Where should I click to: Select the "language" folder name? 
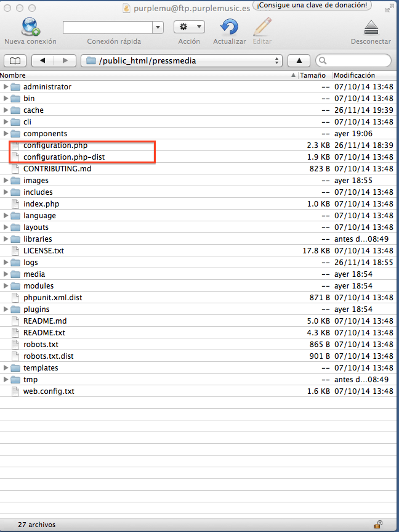pyautogui.click(x=39, y=216)
